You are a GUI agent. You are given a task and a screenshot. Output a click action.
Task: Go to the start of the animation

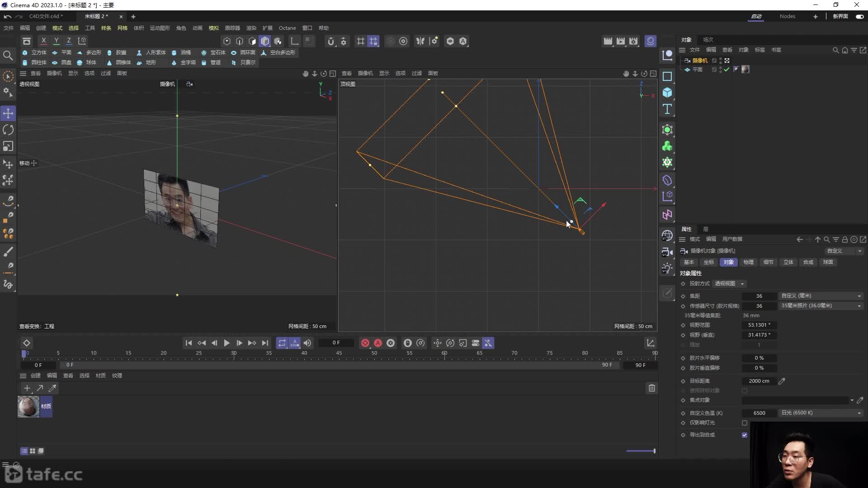pos(189,343)
